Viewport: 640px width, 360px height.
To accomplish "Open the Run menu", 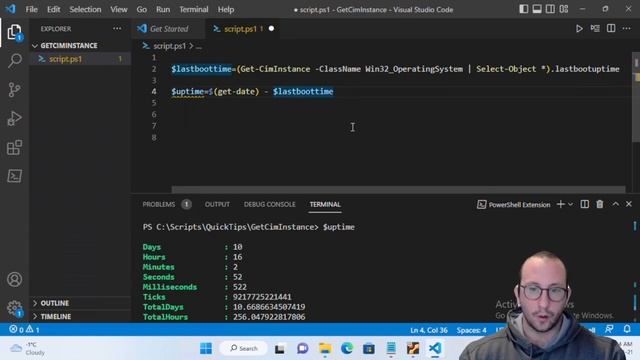I will (163, 9).
